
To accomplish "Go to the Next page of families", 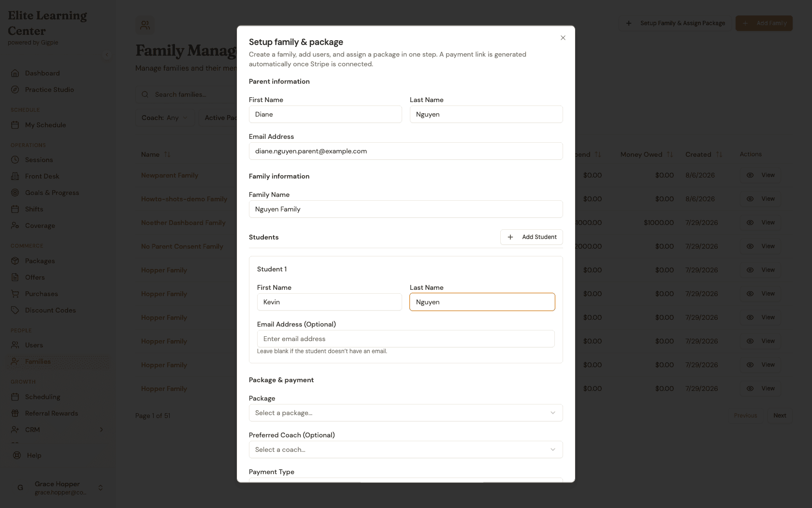I will tap(780, 416).
